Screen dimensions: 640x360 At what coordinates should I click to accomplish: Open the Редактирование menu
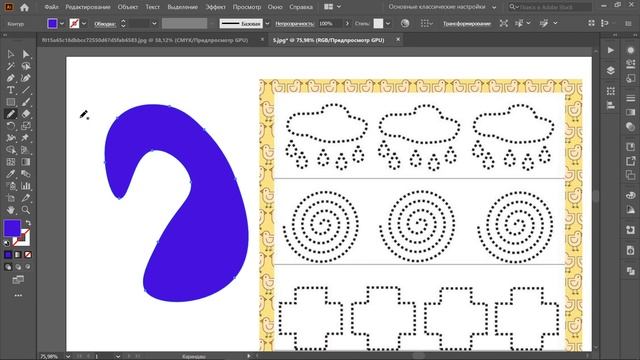tap(88, 7)
